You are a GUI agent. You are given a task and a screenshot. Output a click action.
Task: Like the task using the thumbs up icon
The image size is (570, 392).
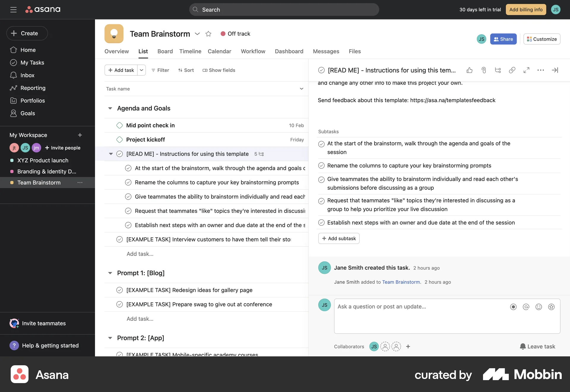tap(469, 70)
